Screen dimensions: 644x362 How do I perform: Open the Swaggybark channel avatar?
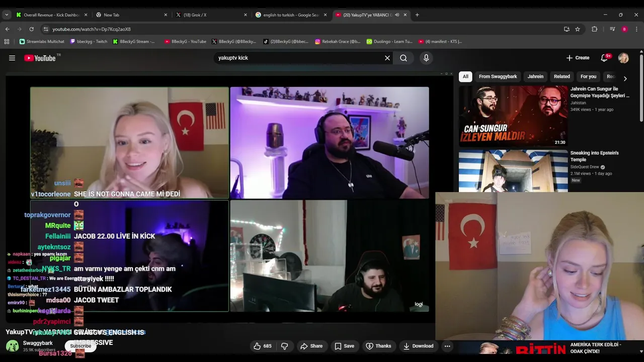[x=13, y=346]
